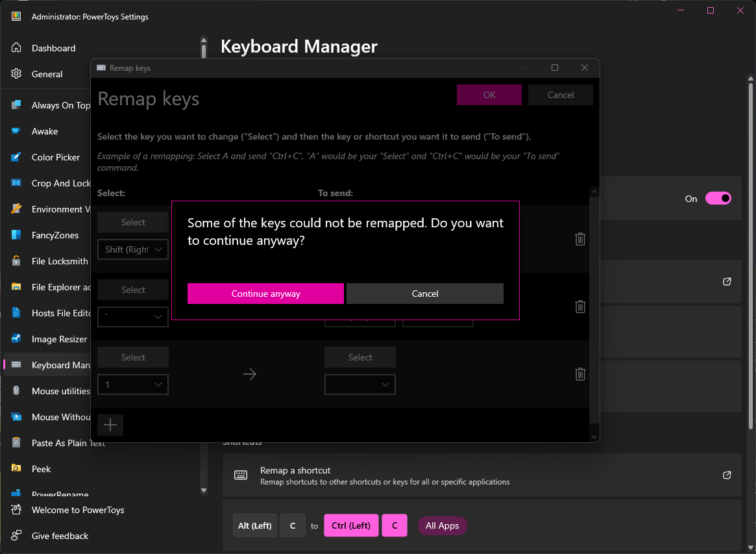Delete the first key remapping row

[x=579, y=238]
